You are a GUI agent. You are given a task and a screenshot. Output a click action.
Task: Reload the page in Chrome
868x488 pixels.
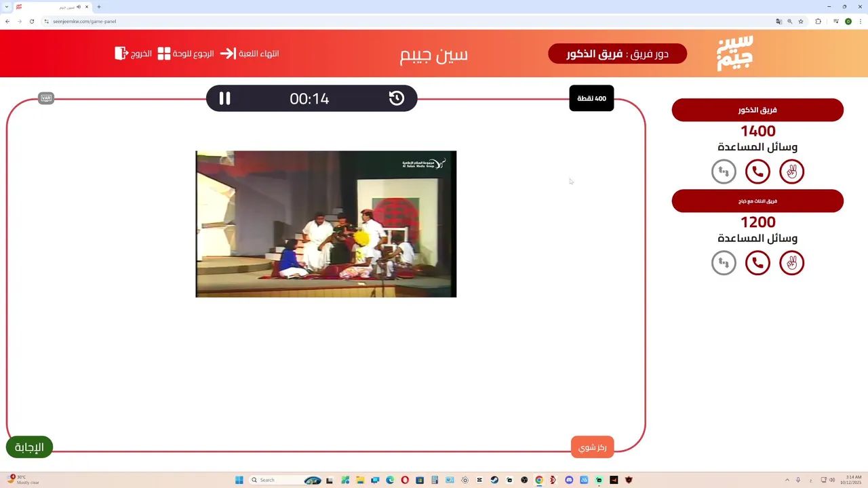[x=31, y=21]
